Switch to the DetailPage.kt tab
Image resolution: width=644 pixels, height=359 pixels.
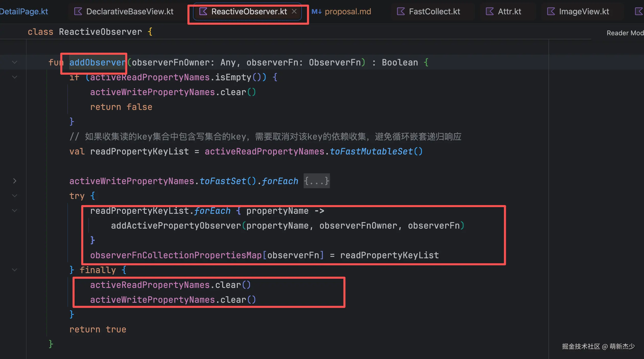(x=24, y=12)
